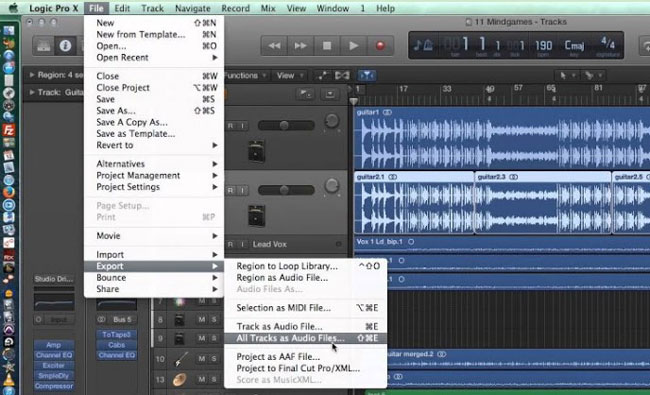The height and width of the screenshot is (395, 650).
Task: Select the guitar2.3 audio region
Action: pyautogui.click(x=543, y=203)
